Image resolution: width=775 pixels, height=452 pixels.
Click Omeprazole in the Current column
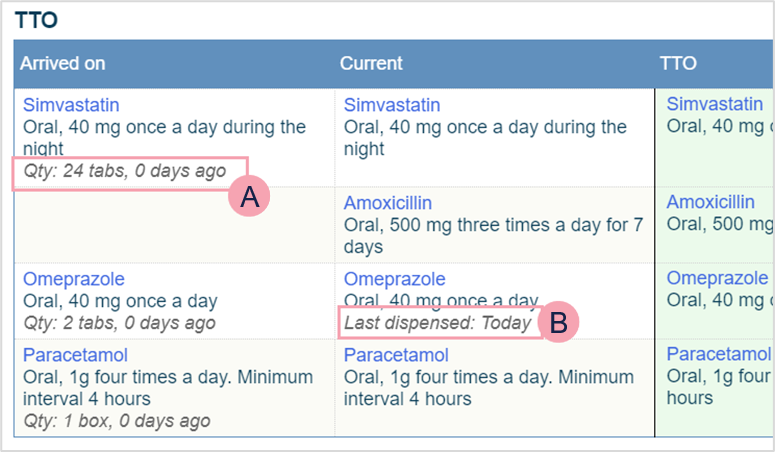click(x=394, y=279)
